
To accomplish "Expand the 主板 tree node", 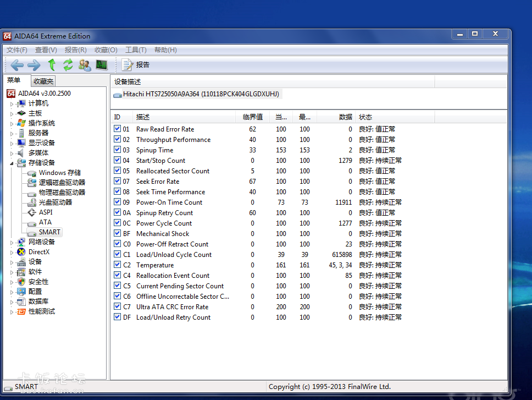I will (12, 114).
